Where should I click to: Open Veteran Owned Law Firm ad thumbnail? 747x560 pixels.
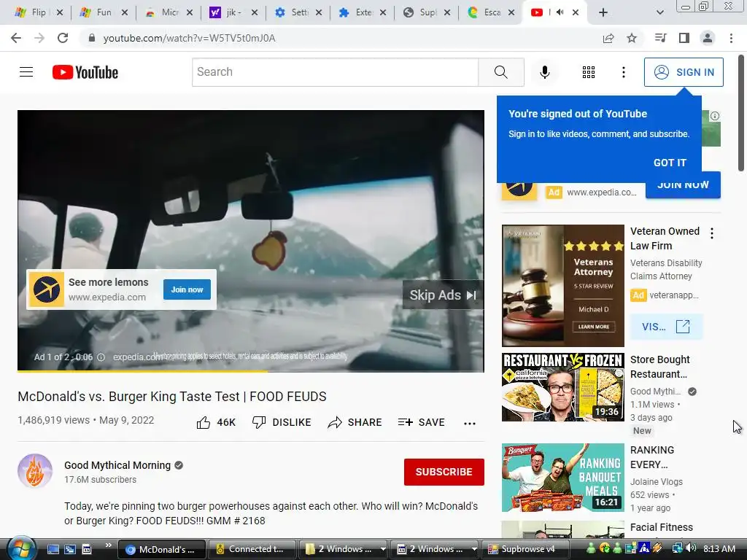coord(562,286)
